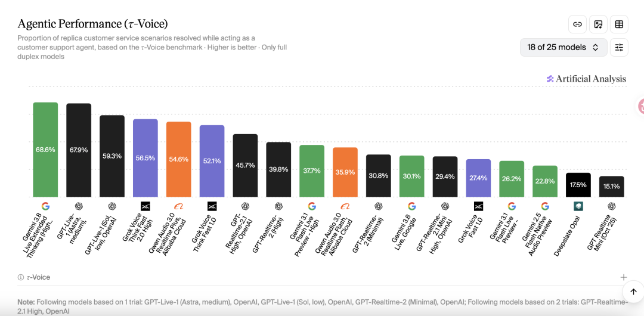Select the Deepslate Opal 17.5% bar
This screenshot has width=644, height=316.
(578, 185)
